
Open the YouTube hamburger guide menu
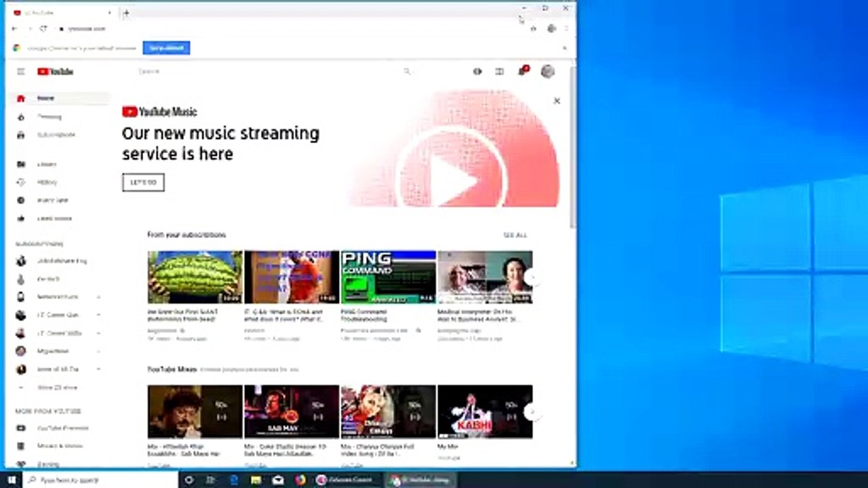tap(21, 72)
